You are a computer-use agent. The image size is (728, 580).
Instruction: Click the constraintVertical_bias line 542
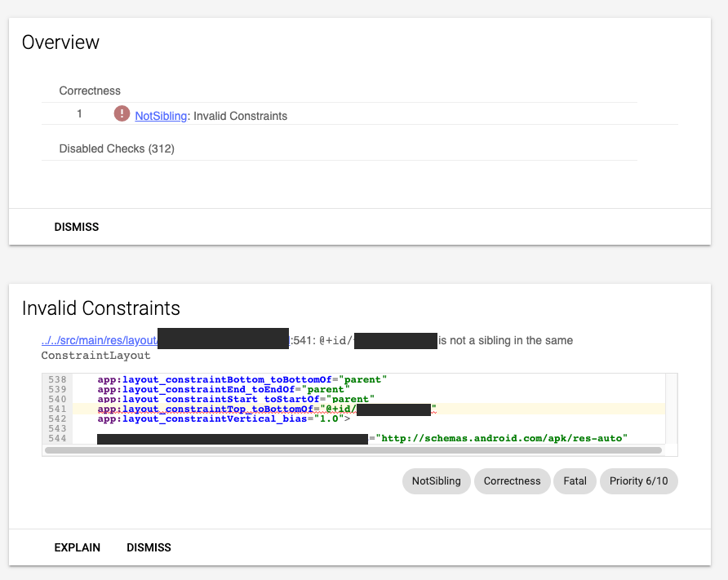click(224, 419)
